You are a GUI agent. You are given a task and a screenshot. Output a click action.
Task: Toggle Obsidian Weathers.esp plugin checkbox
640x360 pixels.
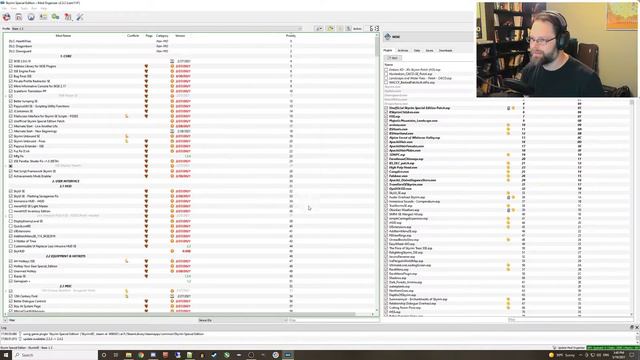click(x=386, y=210)
